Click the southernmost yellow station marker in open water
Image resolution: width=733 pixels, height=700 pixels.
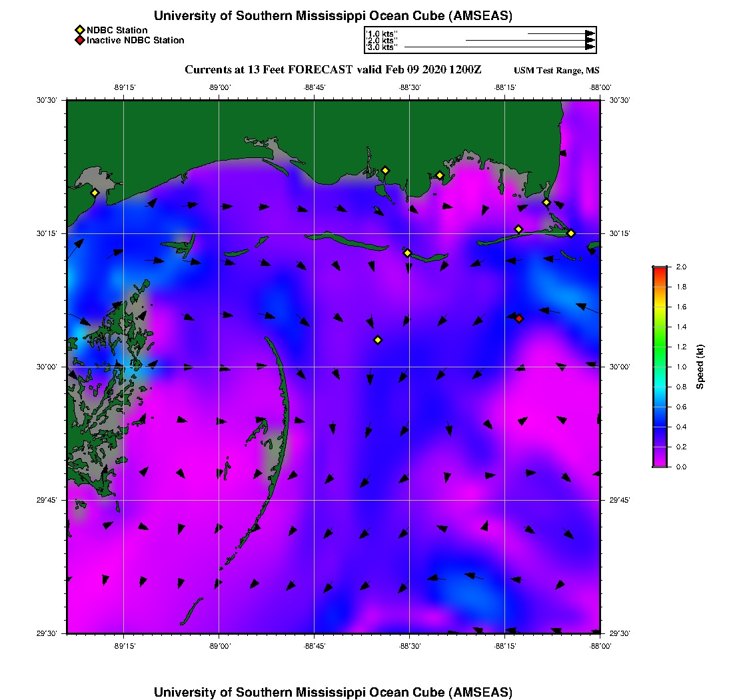coord(378,340)
